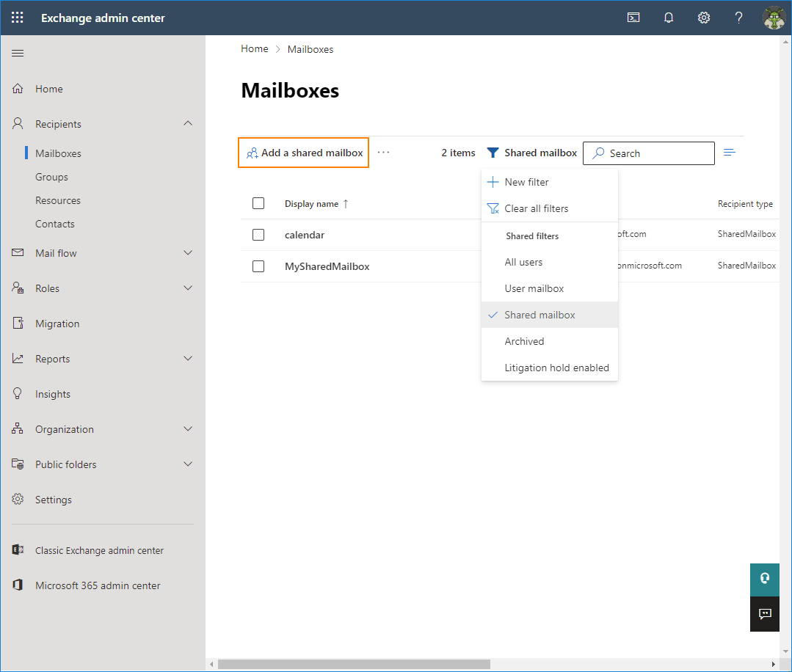792x672 pixels.
Task: Open the calendar mailbox entry
Action: click(305, 235)
